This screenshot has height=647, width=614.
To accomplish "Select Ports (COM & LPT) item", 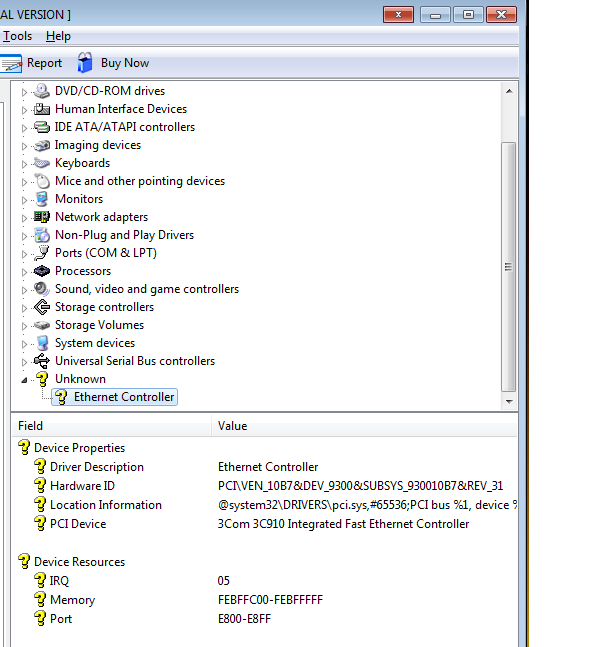I will (x=106, y=253).
